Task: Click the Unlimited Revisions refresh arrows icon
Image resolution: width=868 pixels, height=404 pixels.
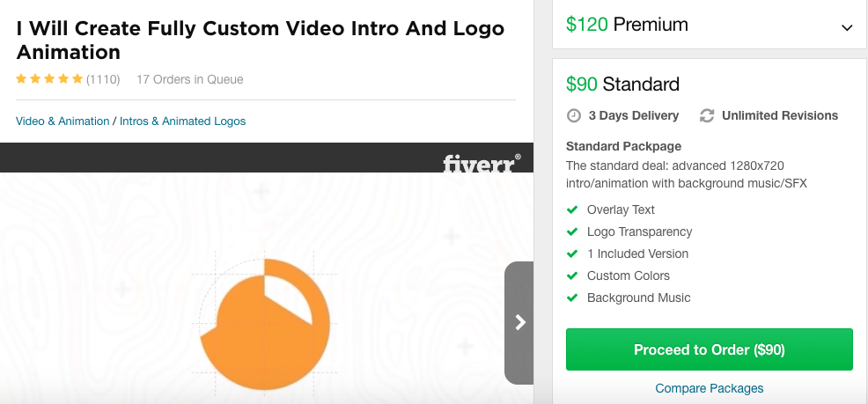Action: (x=707, y=115)
